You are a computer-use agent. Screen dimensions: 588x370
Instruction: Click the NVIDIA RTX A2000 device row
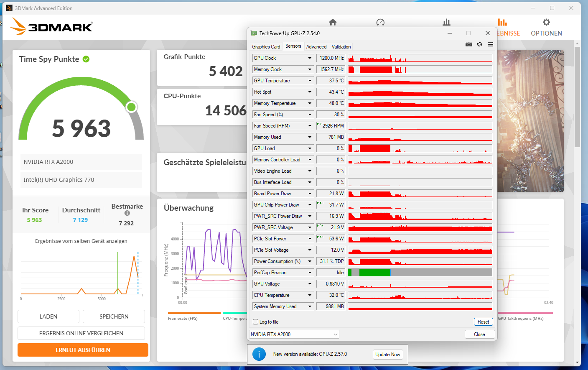(x=81, y=162)
